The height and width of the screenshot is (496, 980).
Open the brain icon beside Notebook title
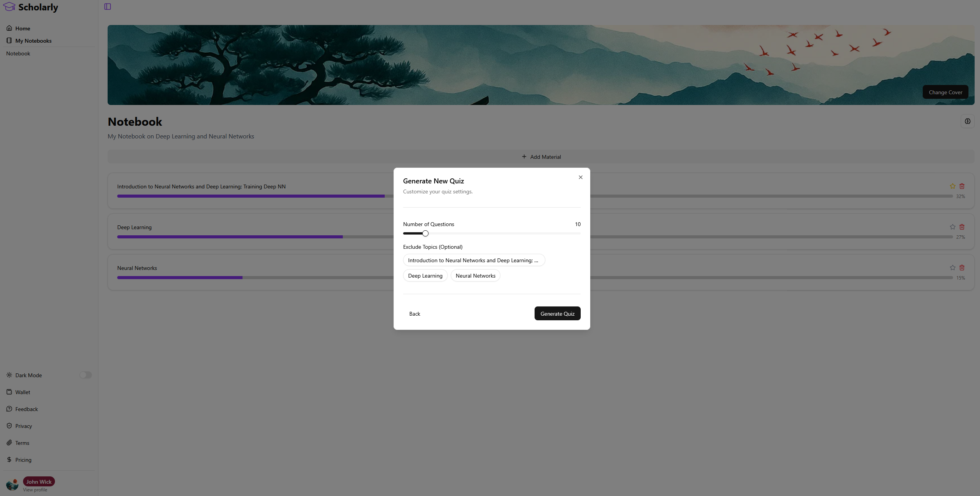tap(967, 121)
